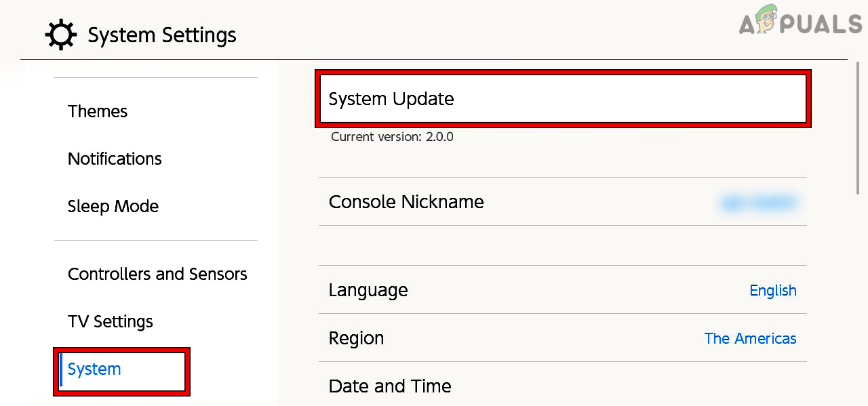The image size is (868, 406).
Task: Open the Language selector
Action: click(x=563, y=289)
